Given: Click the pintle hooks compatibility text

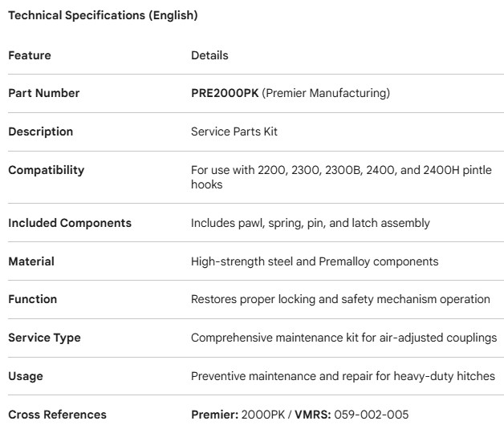Looking at the screenshot, I should (341, 177).
